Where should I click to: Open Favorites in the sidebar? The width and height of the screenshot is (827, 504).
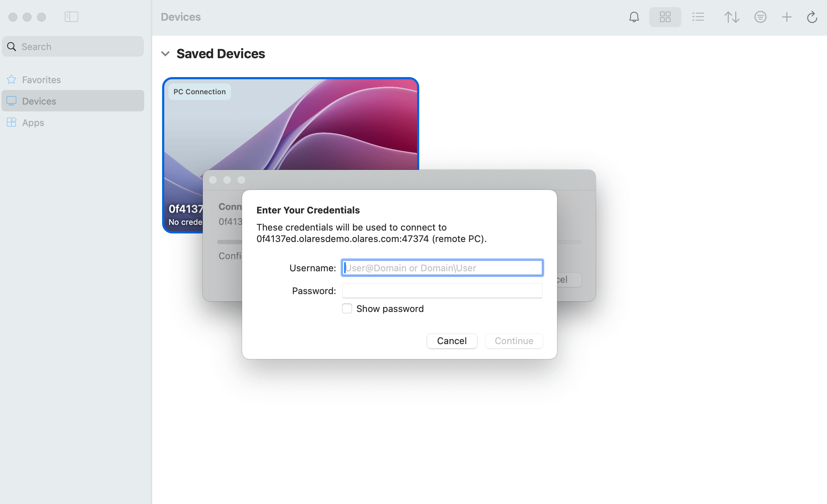click(x=41, y=80)
